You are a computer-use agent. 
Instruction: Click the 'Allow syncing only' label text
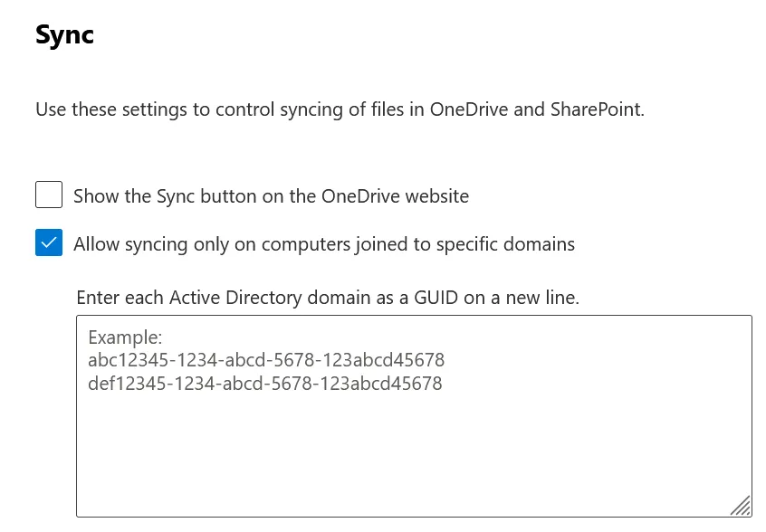[x=322, y=243]
